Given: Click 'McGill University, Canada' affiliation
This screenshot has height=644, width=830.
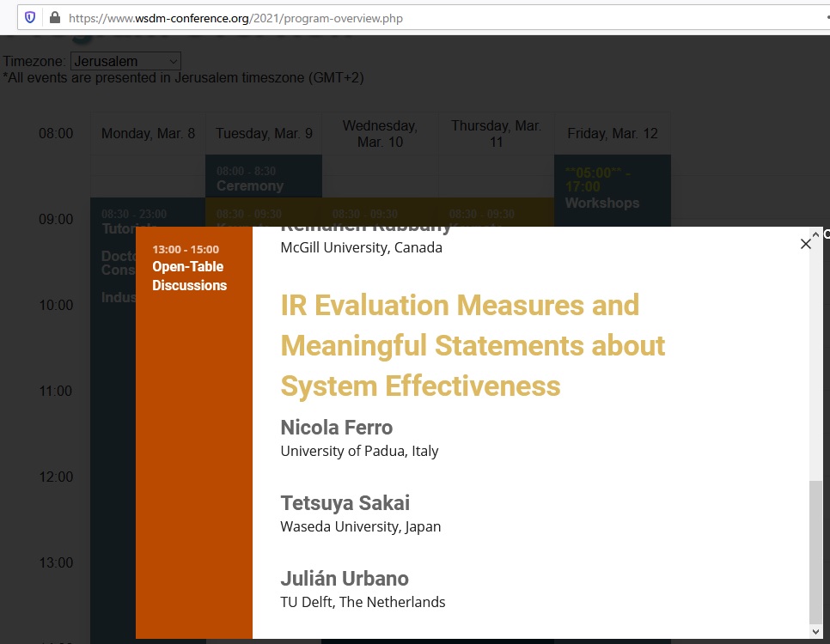Looking at the screenshot, I should click(362, 247).
